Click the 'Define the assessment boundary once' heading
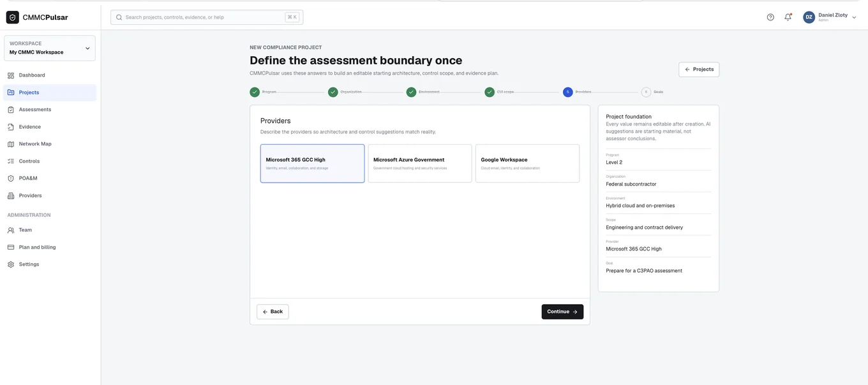 click(x=356, y=61)
